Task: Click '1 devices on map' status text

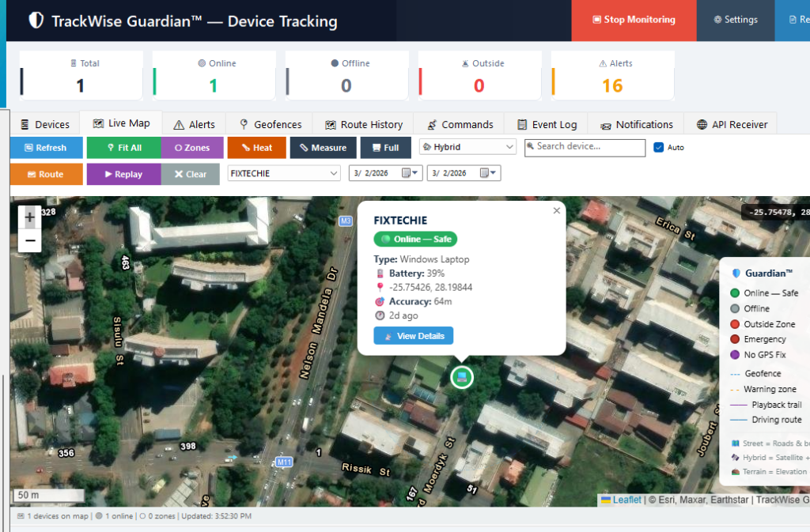Action: point(57,516)
